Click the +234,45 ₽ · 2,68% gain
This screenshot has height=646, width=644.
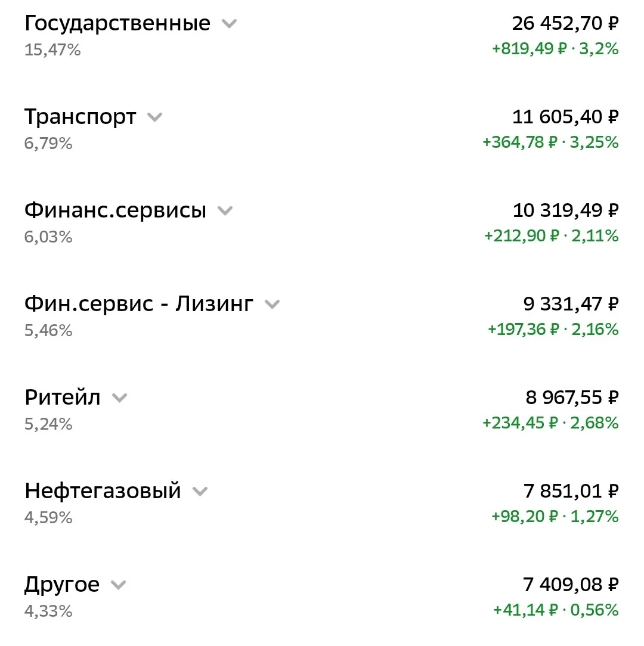[550, 423]
